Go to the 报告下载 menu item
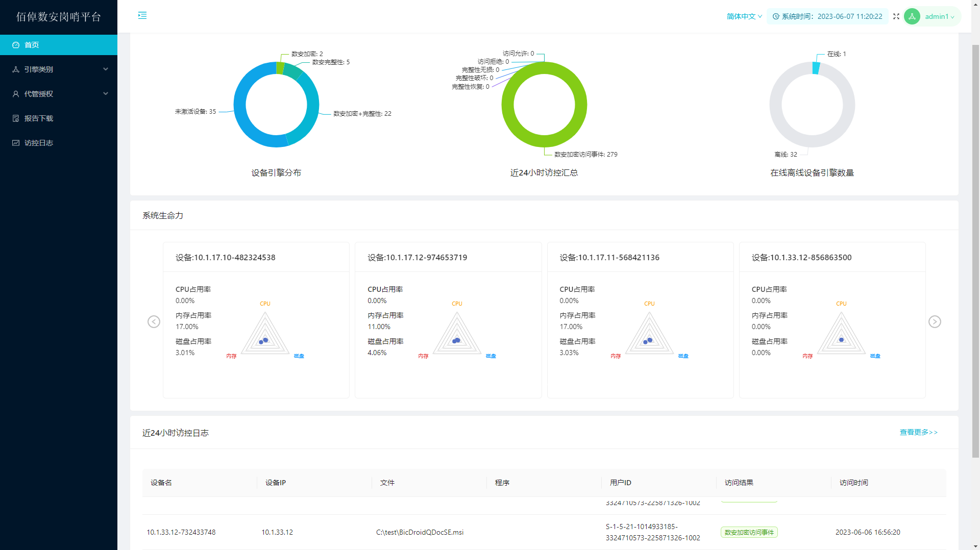The image size is (980, 550). coord(39,118)
